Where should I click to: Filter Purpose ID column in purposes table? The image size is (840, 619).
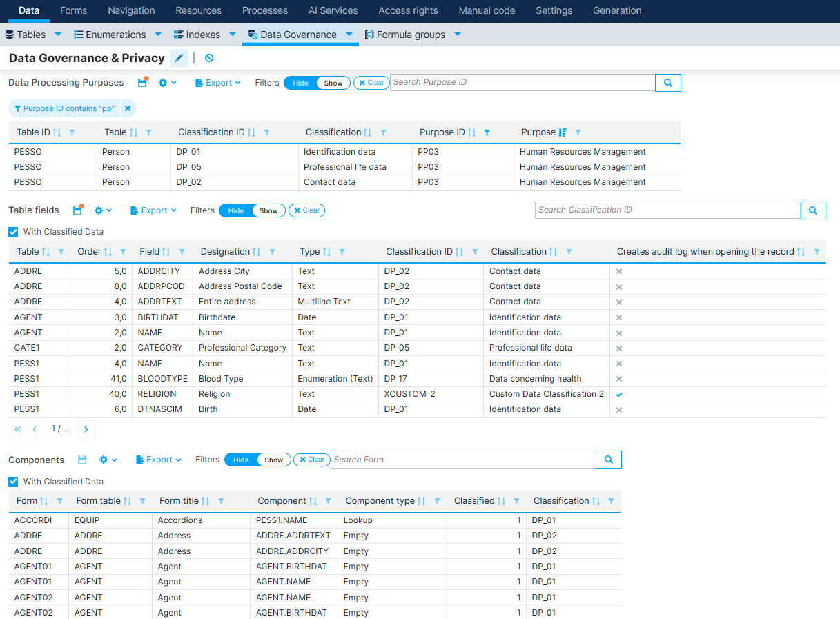pos(487,132)
